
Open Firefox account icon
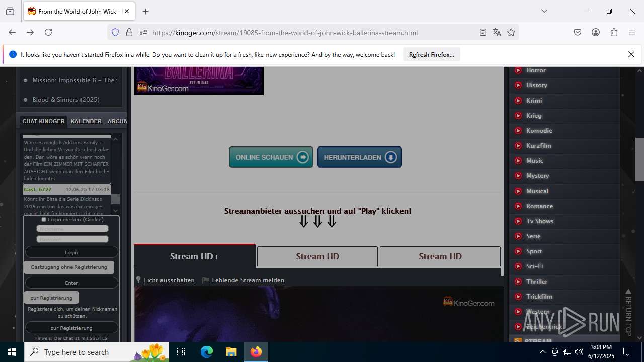pyautogui.click(x=596, y=32)
